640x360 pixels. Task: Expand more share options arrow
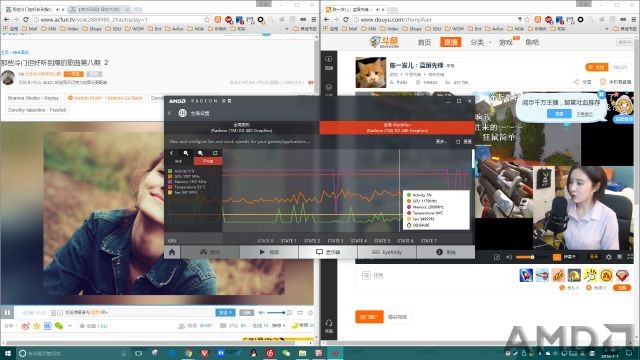tap(70, 326)
